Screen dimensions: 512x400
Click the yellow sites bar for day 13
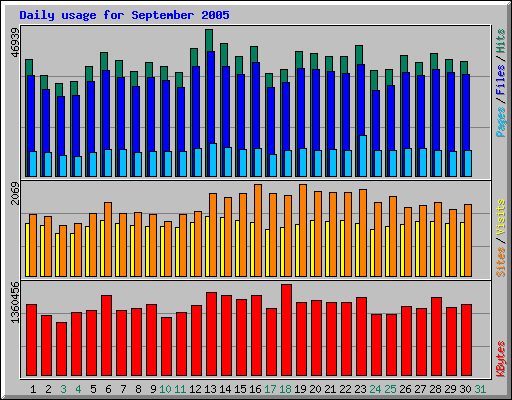(x=207, y=246)
